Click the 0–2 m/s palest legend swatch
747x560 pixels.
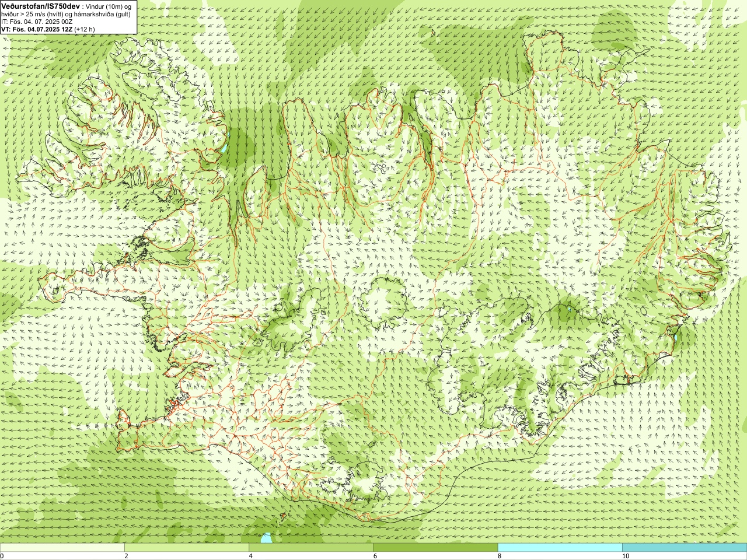pyautogui.click(x=62, y=548)
